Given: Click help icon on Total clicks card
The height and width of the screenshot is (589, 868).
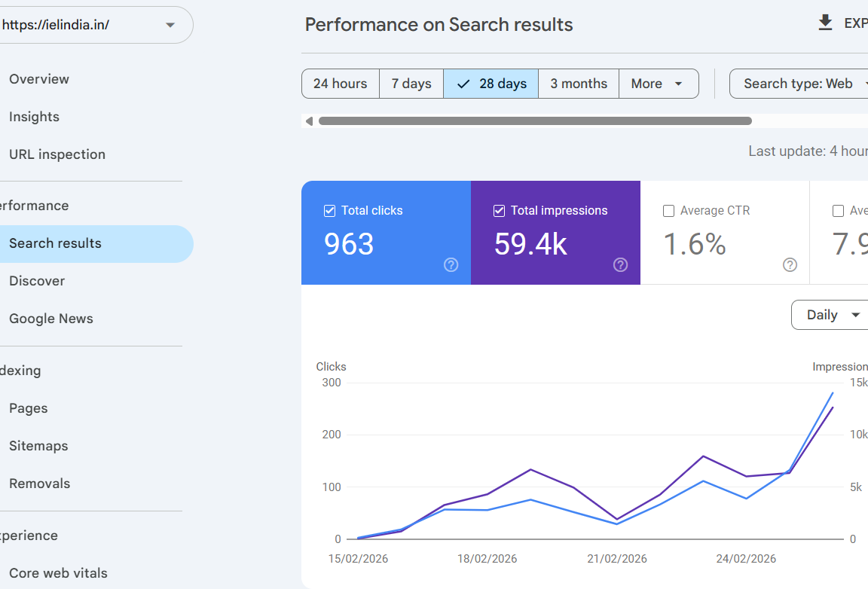Looking at the screenshot, I should (451, 264).
